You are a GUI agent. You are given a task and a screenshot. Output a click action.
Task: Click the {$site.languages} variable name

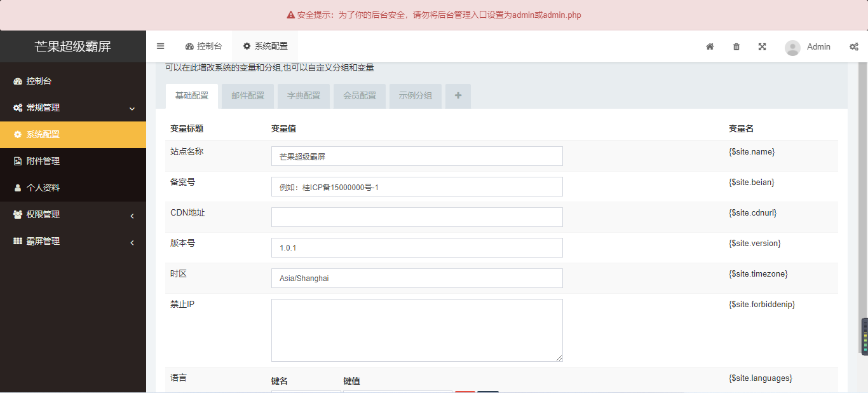coord(761,378)
